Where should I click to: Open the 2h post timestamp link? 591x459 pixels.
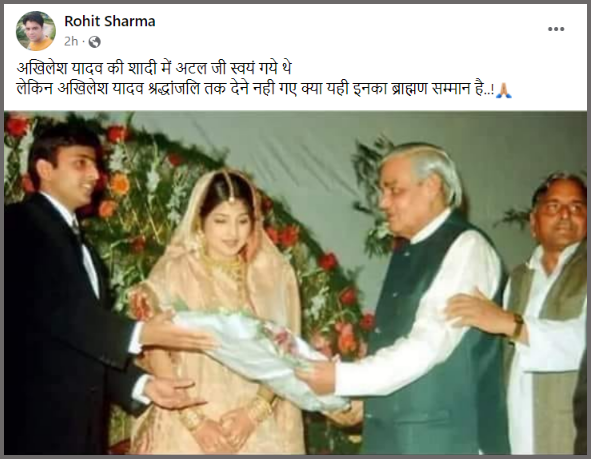(x=71, y=41)
